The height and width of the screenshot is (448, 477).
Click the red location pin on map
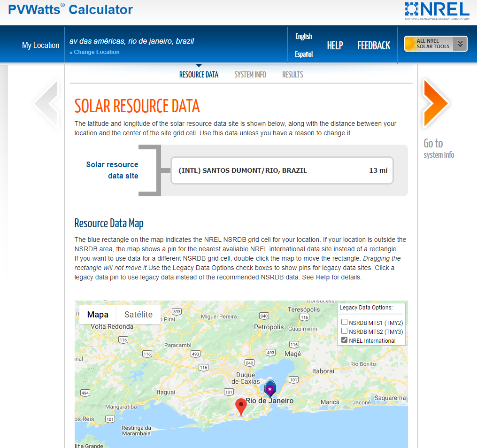click(x=241, y=407)
